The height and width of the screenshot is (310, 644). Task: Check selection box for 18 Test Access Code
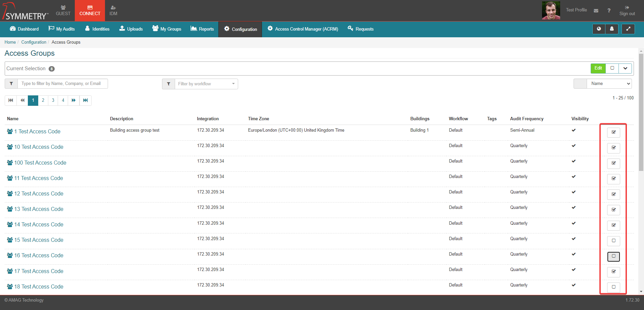[613, 287]
